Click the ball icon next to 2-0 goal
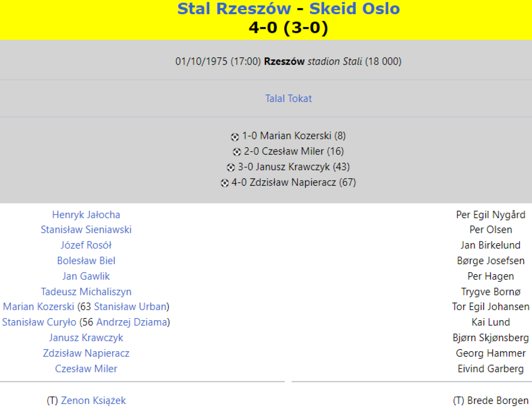The image size is (532, 408). click(x=237, y=152)
